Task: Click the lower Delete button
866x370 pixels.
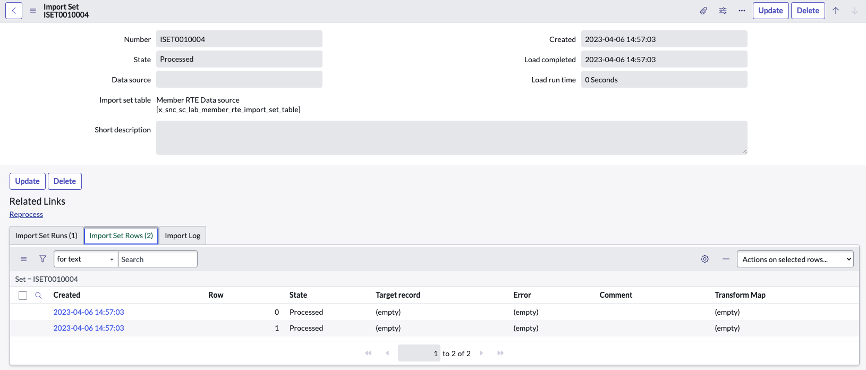Action: coord(65,181)
